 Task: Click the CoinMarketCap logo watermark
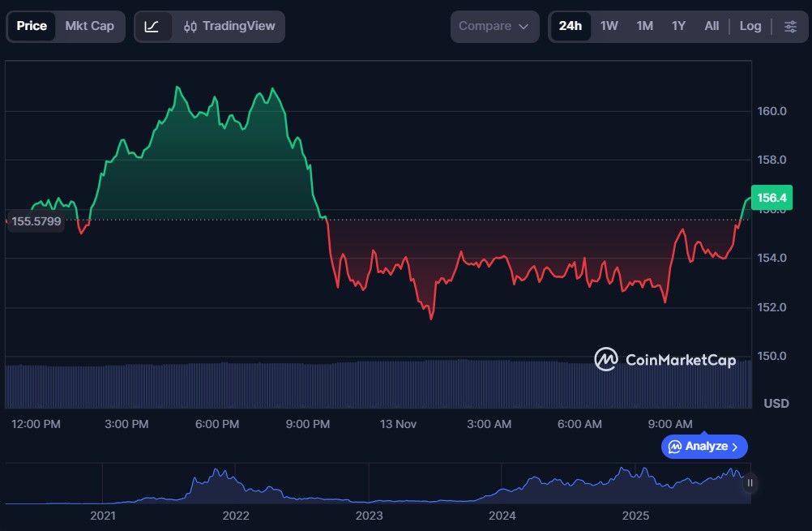tap(665, 359)
